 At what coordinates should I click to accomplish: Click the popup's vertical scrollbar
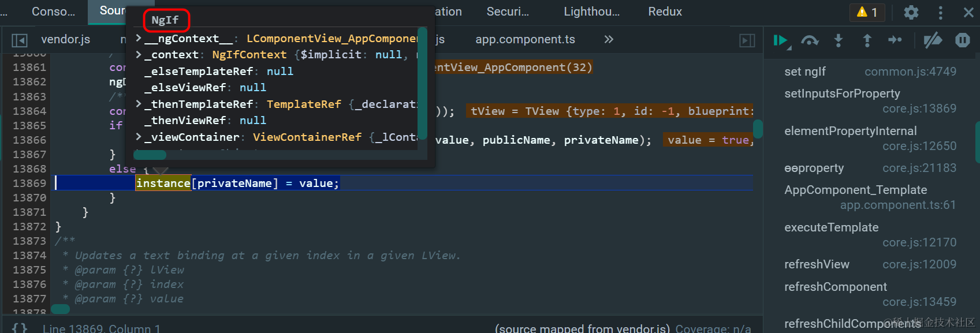pyautogui.click(x=422, y=83)
